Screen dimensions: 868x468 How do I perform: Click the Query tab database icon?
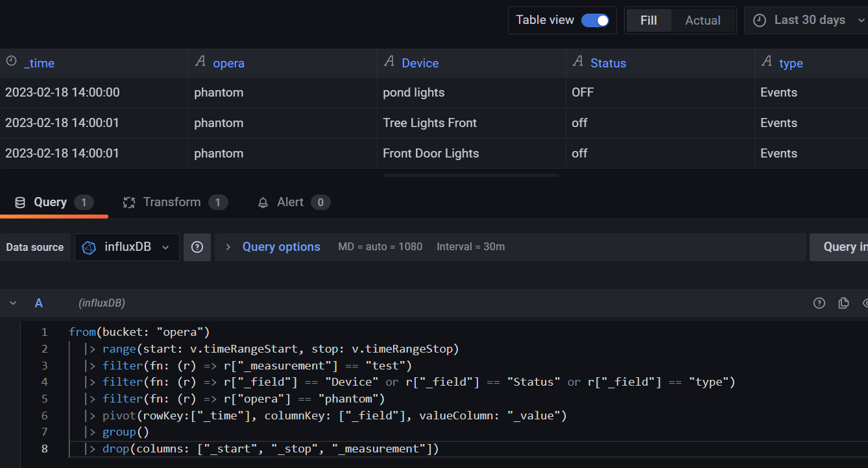pos(20,203)
